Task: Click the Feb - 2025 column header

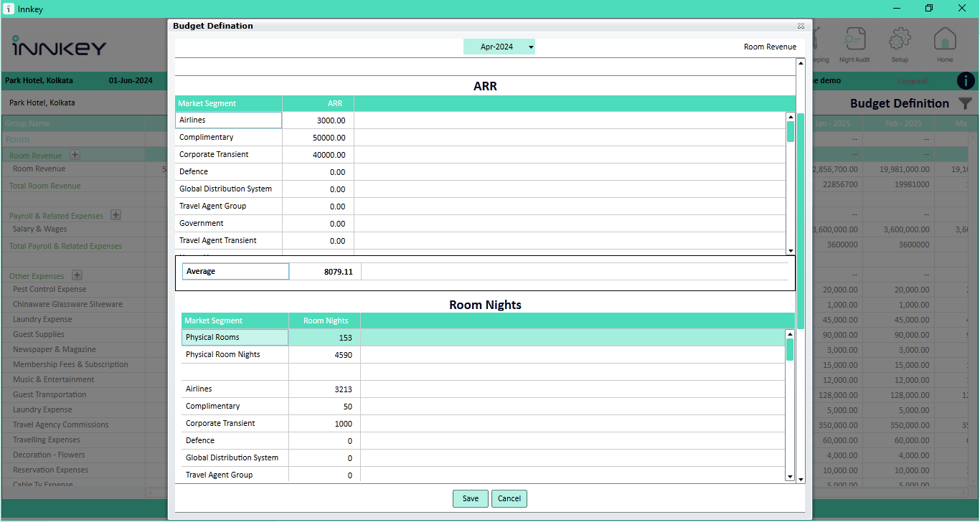Action: [x=897, y=124]
